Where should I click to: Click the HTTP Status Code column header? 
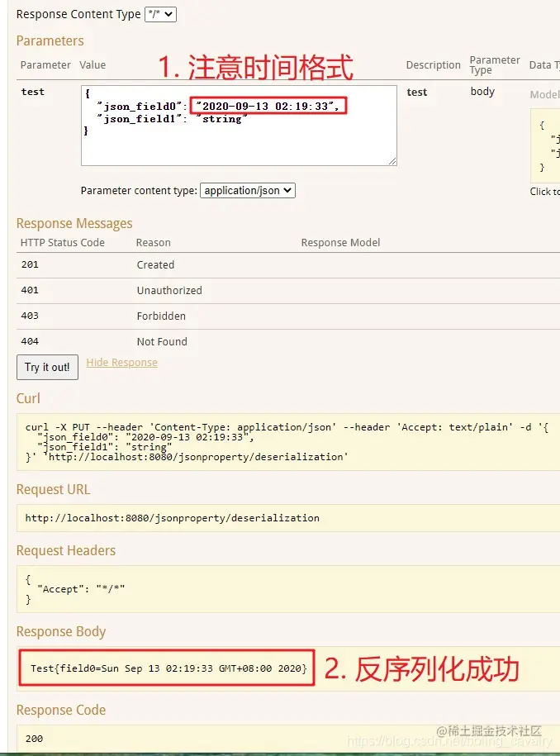(x=63, y=243)
